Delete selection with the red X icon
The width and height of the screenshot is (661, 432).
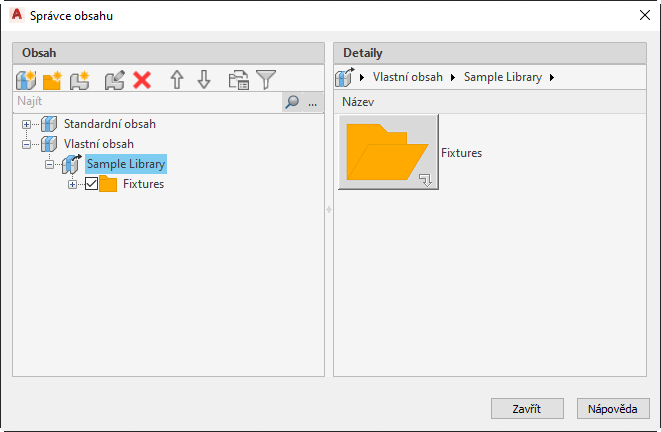coord(141,80)
